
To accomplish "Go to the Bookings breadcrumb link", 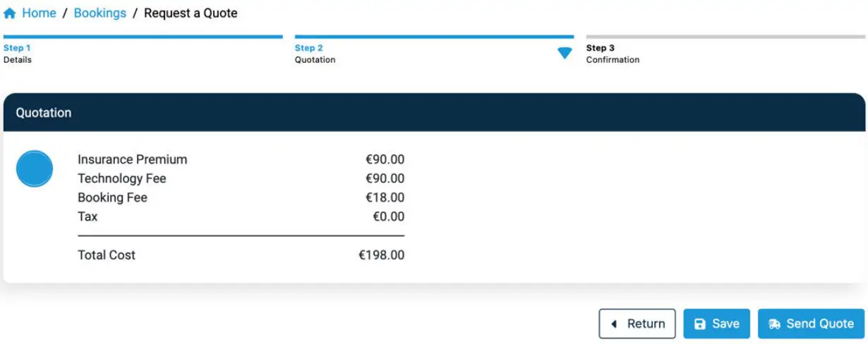I will click(x=100, y=13).
